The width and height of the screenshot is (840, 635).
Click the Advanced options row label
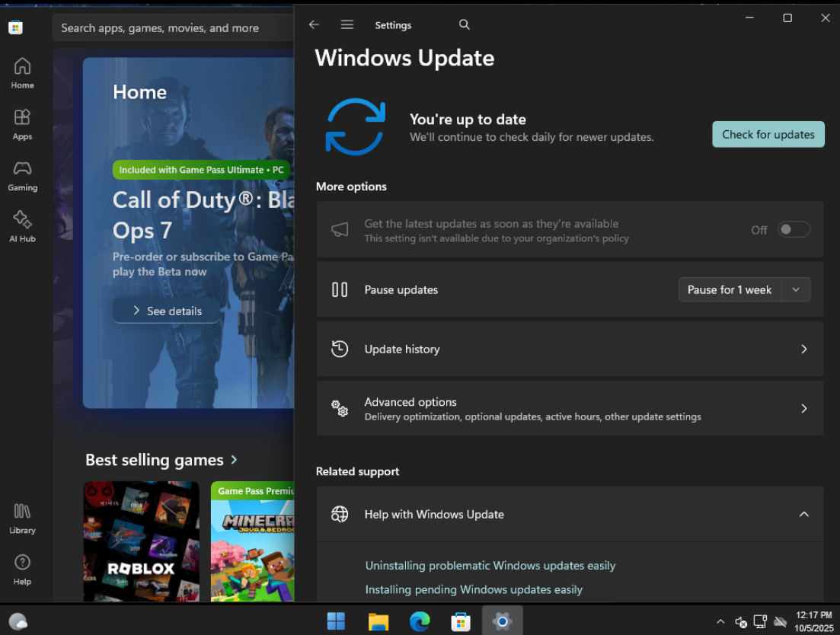point(410,402)
